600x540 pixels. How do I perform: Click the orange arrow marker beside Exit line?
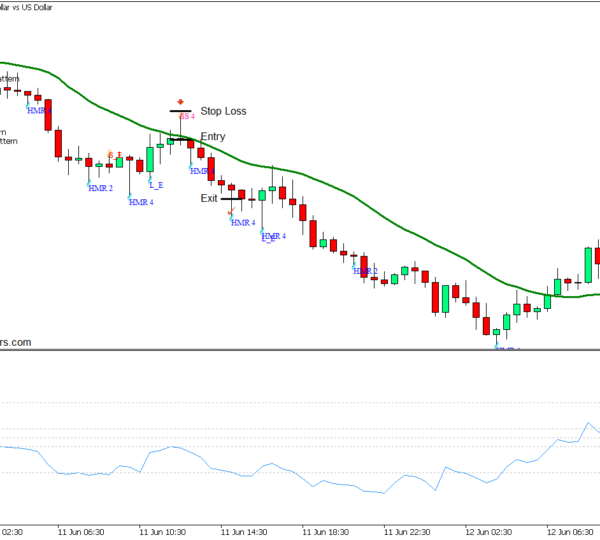point(230,211)
